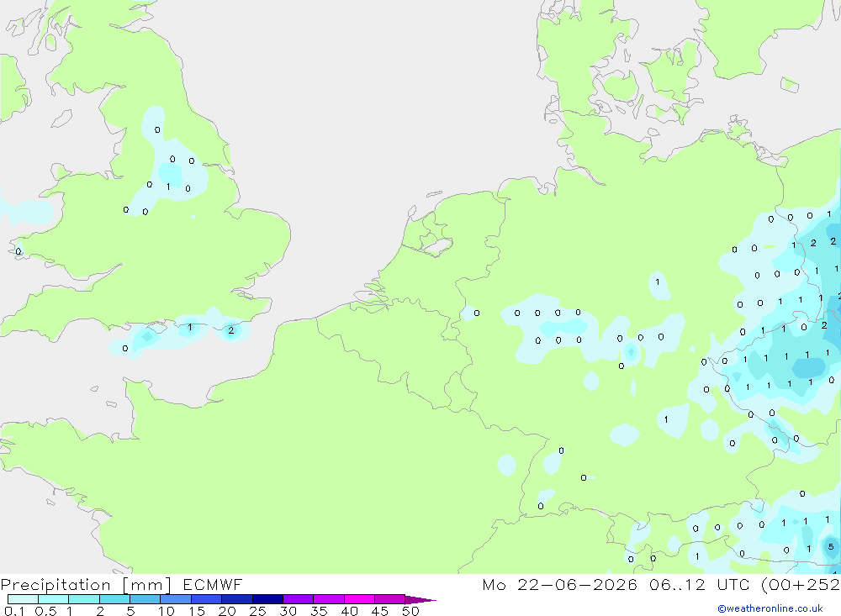Choose the 5–10 mm legend swatch

145,599
